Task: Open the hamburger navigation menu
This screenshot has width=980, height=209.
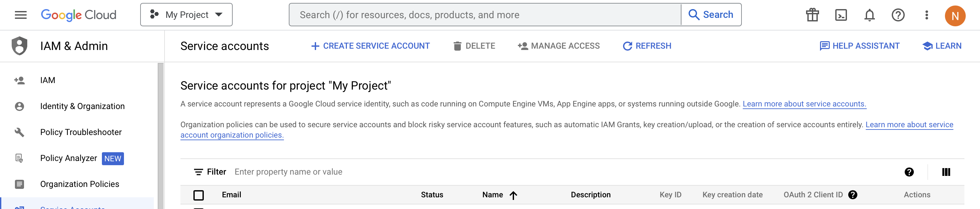Action: 20,15
